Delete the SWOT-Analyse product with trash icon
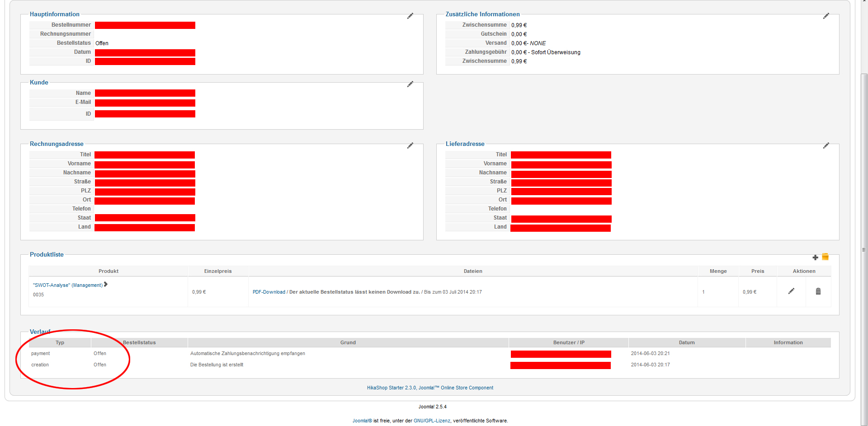The height and width of the screenshot is (426, 868). click(x=818, y=291)
